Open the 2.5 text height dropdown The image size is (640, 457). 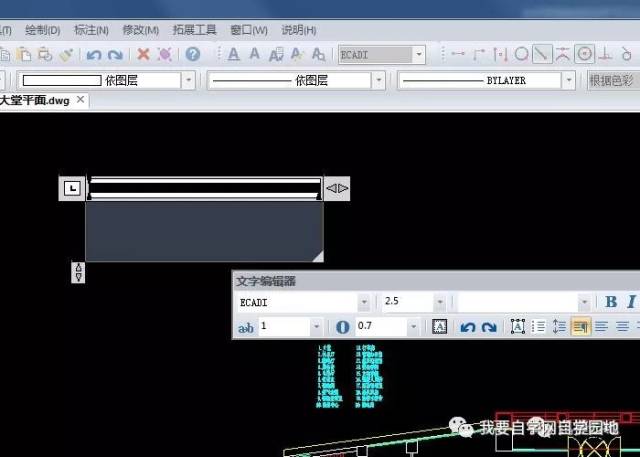pos(440,302)
